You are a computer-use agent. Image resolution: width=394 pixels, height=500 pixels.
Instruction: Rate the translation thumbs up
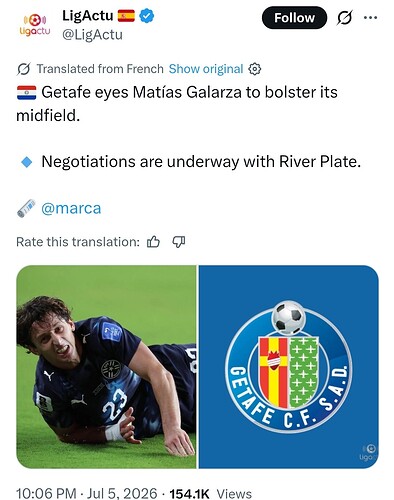(153, 242)
